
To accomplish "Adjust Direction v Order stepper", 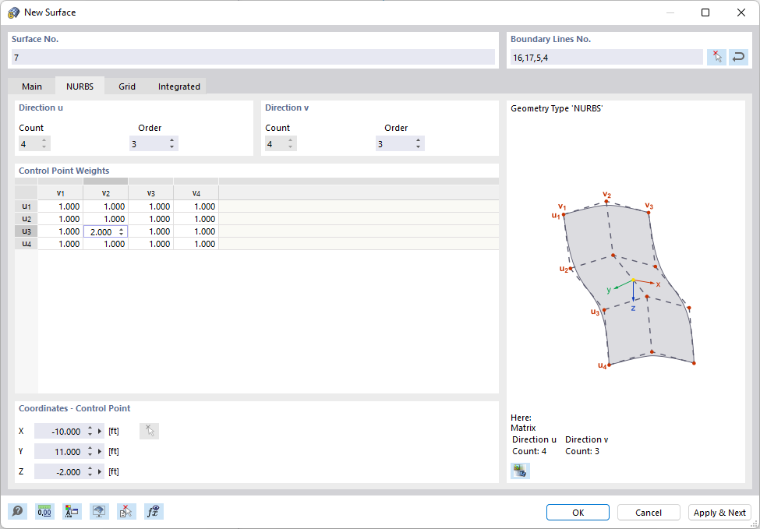I will click(x=418, y=144).
